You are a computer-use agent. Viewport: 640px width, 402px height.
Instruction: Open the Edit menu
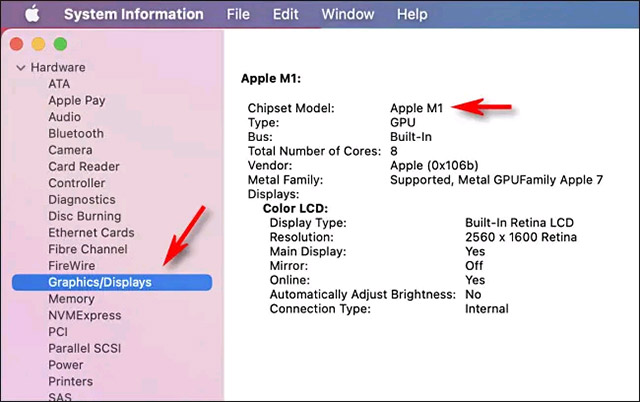[x=285, y=14]
